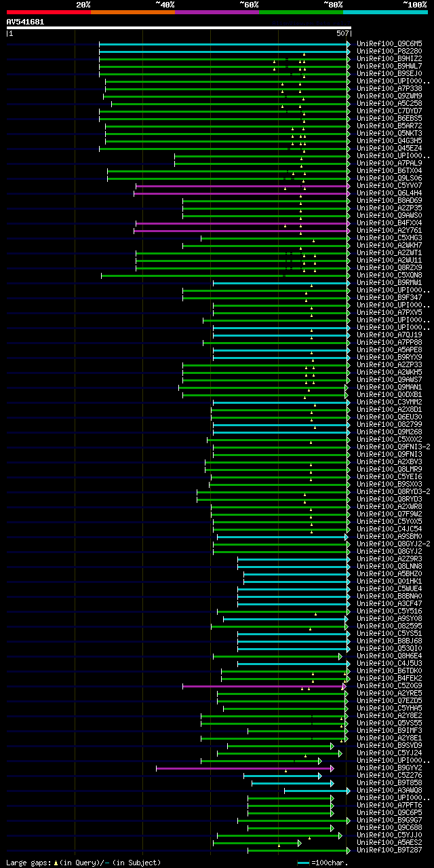Click hit label UniRef100_B9F347
Viewport: 434px width, 868px height.
tap(389, 298)
